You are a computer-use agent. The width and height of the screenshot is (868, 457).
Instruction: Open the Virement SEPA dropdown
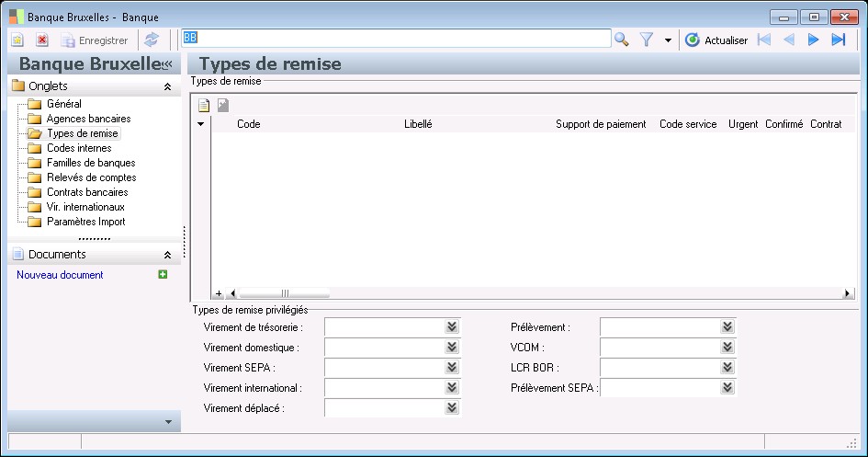(x=451, y=367)
